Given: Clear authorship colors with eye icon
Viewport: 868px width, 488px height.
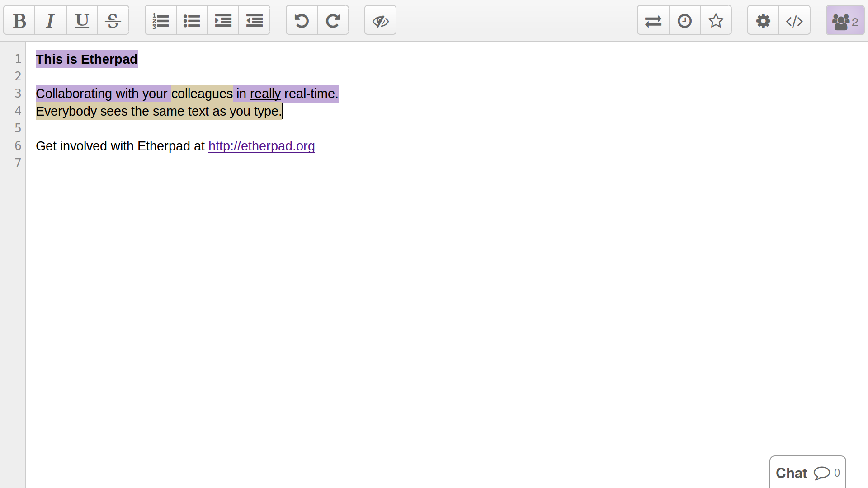Looking at the screenshot, I should tap(380, 20).
